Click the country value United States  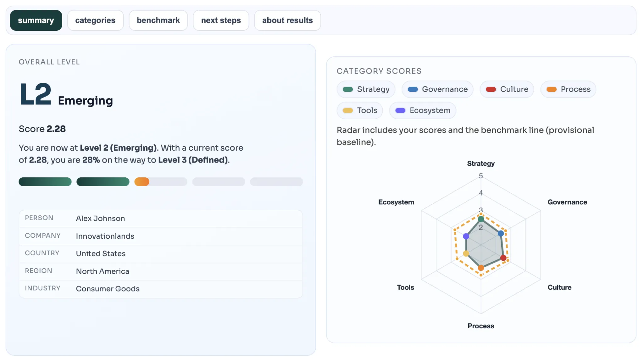[x=101, y=253]
